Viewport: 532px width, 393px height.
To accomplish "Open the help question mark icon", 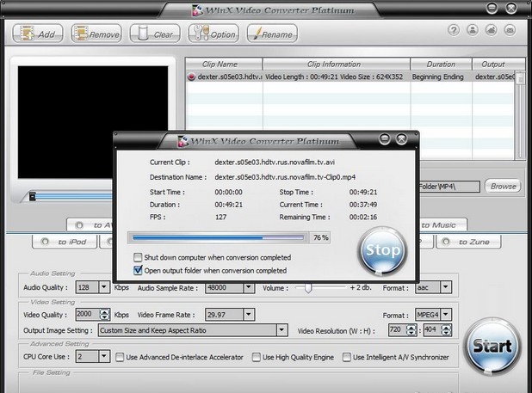I will 454,30.
